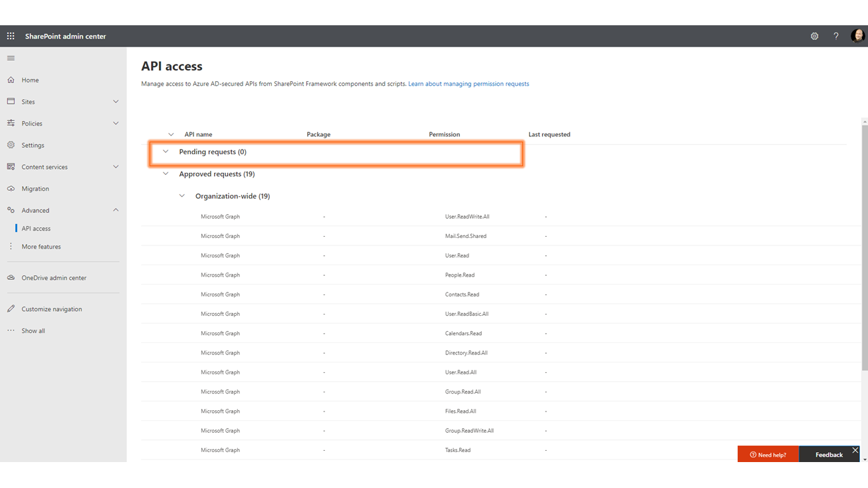Open the app launcher waffle icon

11,36
